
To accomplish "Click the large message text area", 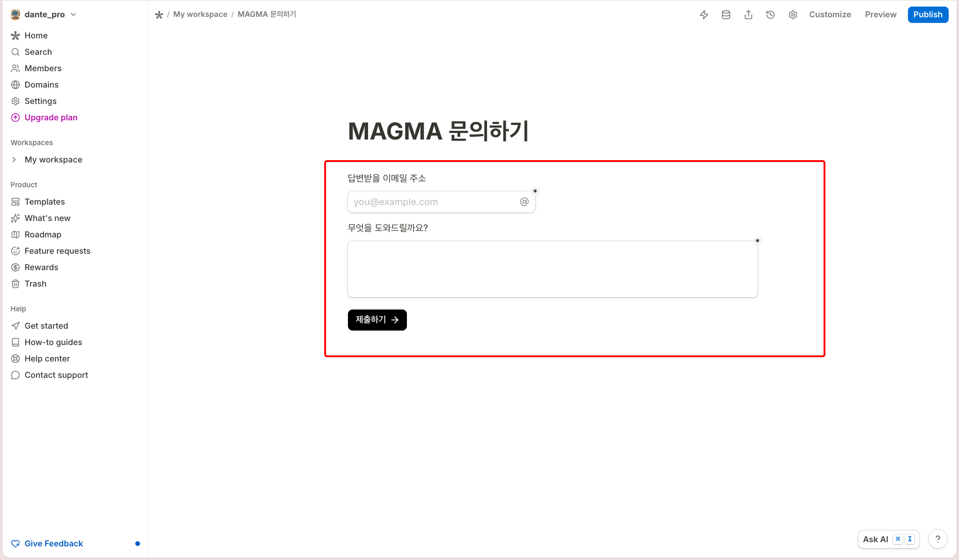I will point(553,269).
